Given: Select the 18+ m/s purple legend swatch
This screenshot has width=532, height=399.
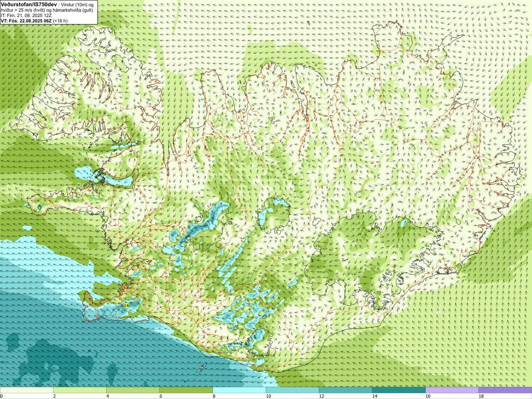Looking at the screenshot, I should coord(505,390).
